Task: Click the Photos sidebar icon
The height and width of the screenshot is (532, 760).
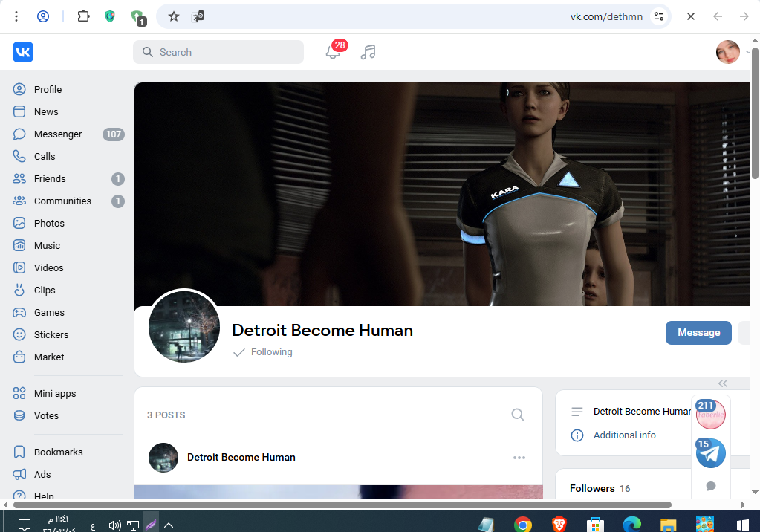Action: [x=19, y=223]
